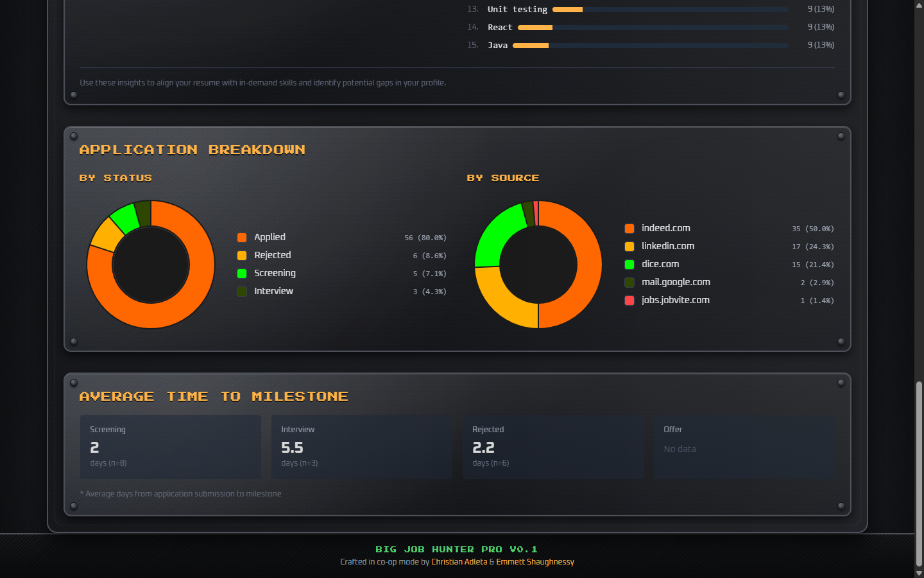The width and height of the screenshot is (924, 578).
Task: Click the React skill progress bar
Action: (x=653, y=28)
